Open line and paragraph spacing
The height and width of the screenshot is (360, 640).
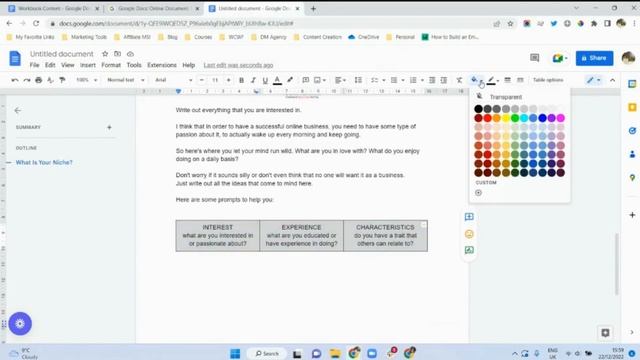click(358, 80)
